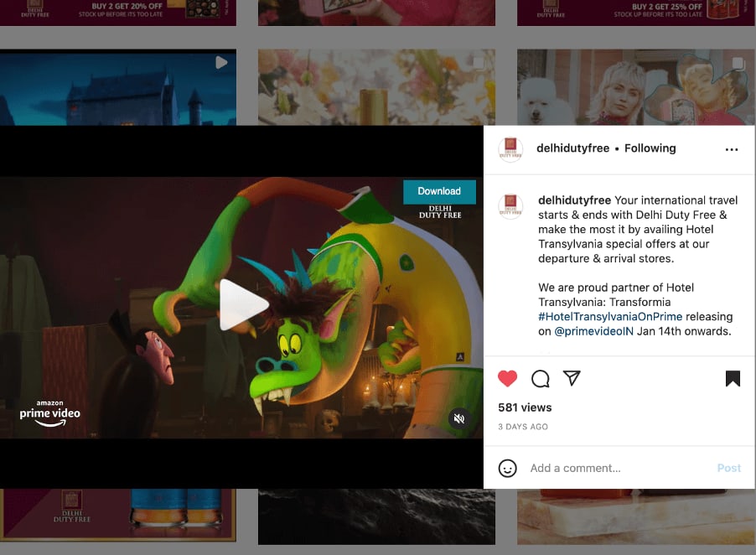756x555 pixels.
Task: Open the flowers and gold bottle thumbnail
Action: point(376,87)
